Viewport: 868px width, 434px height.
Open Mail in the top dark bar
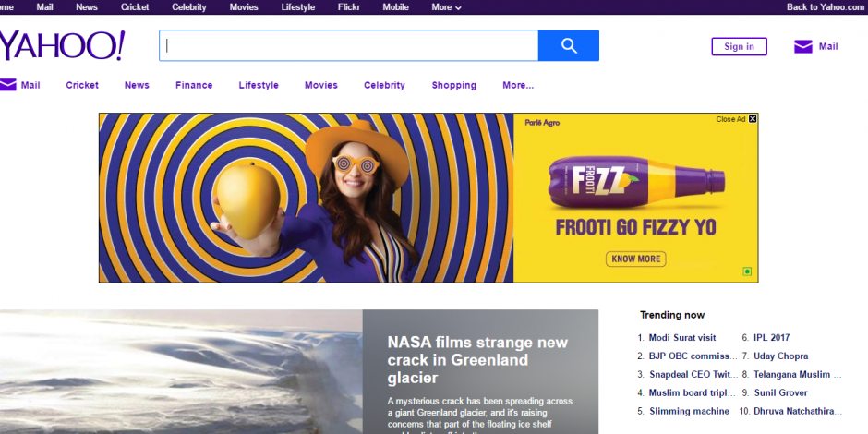coord(45,7)
